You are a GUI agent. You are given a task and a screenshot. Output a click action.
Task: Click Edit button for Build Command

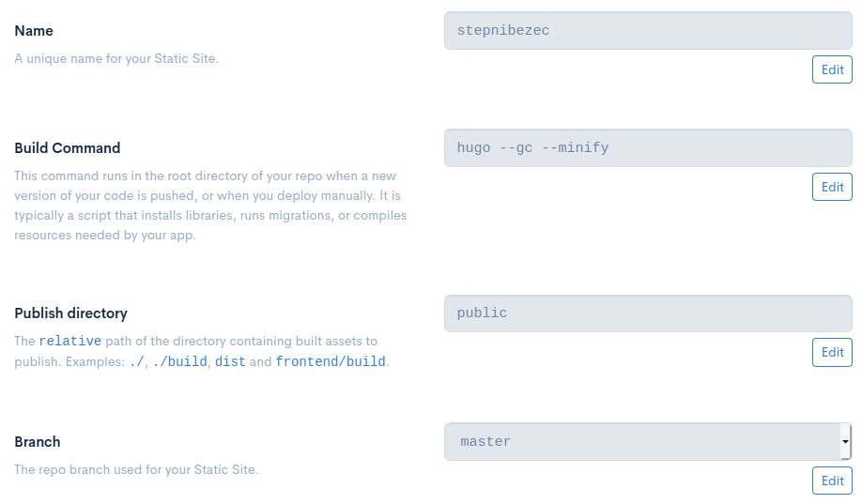(x=832, y=187)
